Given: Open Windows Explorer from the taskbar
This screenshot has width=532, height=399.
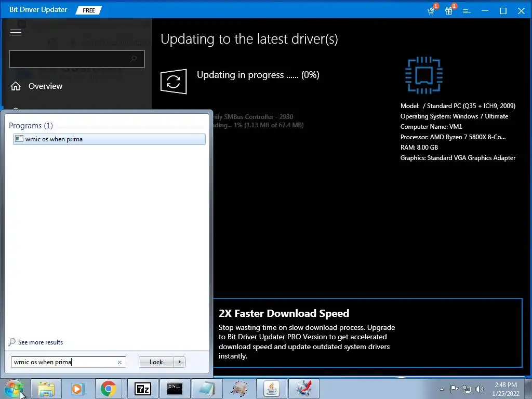Looking at the screenshot, I should tap(46, 389).
